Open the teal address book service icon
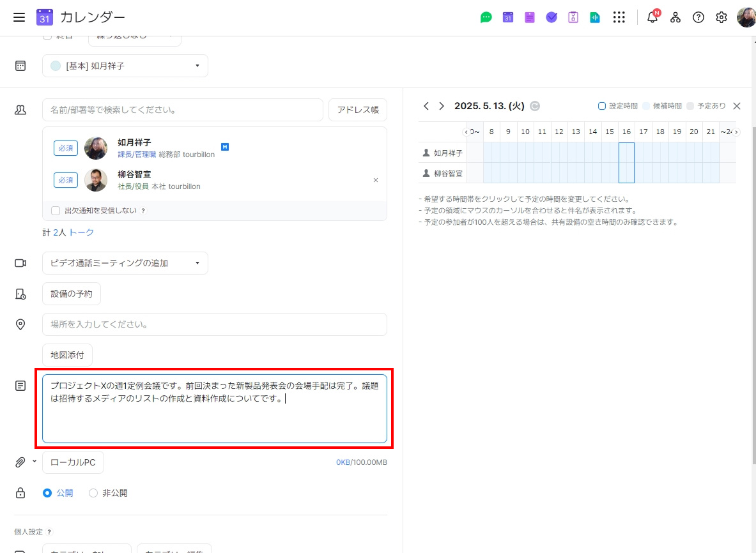 coord(594,17)
